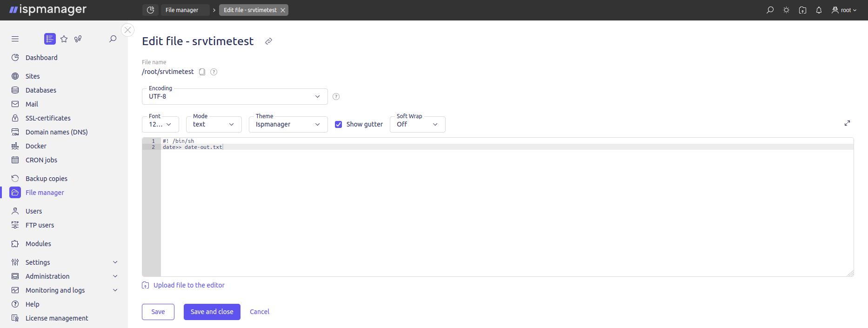Open Dashboard in sidebar
Image resolution: width=868 pixels, height=328 pixels.
tap(41, 58)
